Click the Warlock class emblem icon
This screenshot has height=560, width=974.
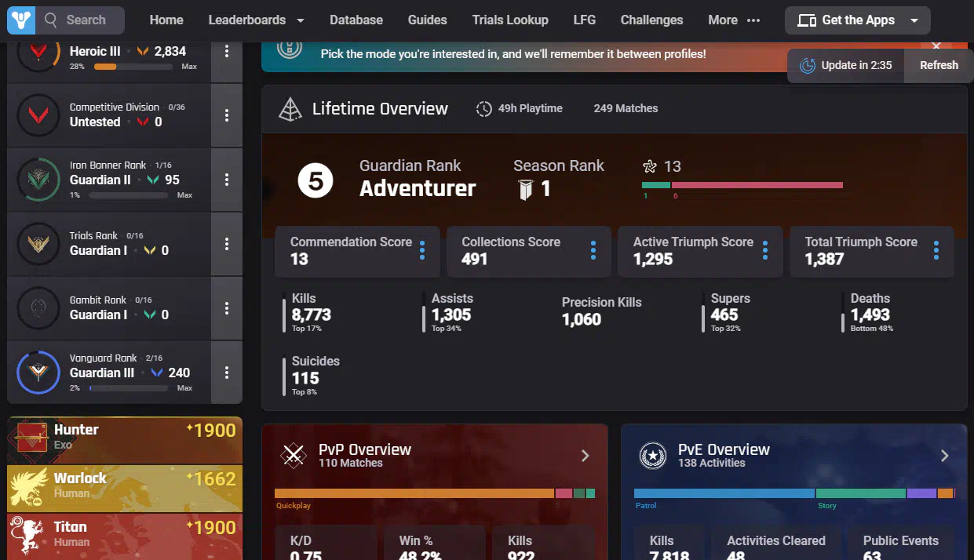click(28, 489)
